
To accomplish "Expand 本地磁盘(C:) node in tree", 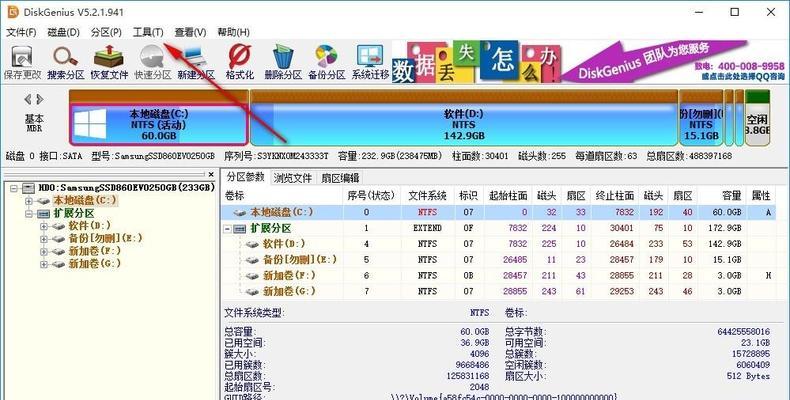I will 29,201.
